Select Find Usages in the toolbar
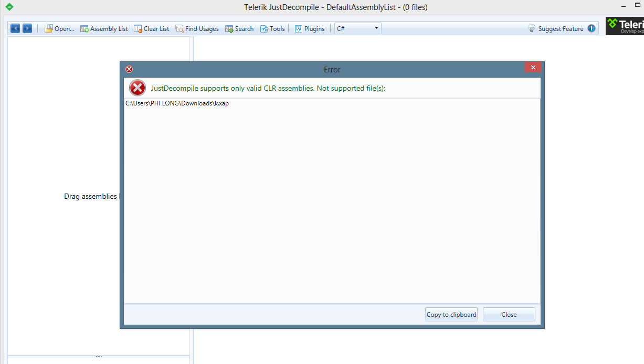The image size is (644, 364). [x=197, y=29]
